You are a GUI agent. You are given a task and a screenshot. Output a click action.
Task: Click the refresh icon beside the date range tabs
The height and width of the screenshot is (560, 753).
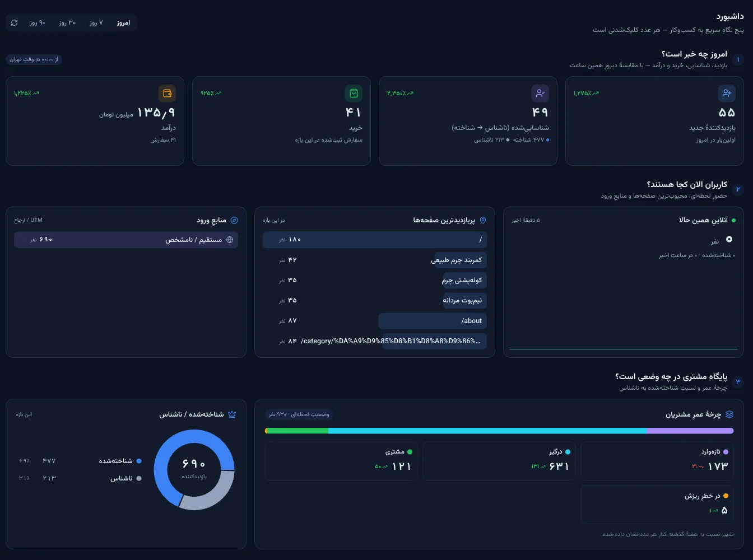click(15, 23)
